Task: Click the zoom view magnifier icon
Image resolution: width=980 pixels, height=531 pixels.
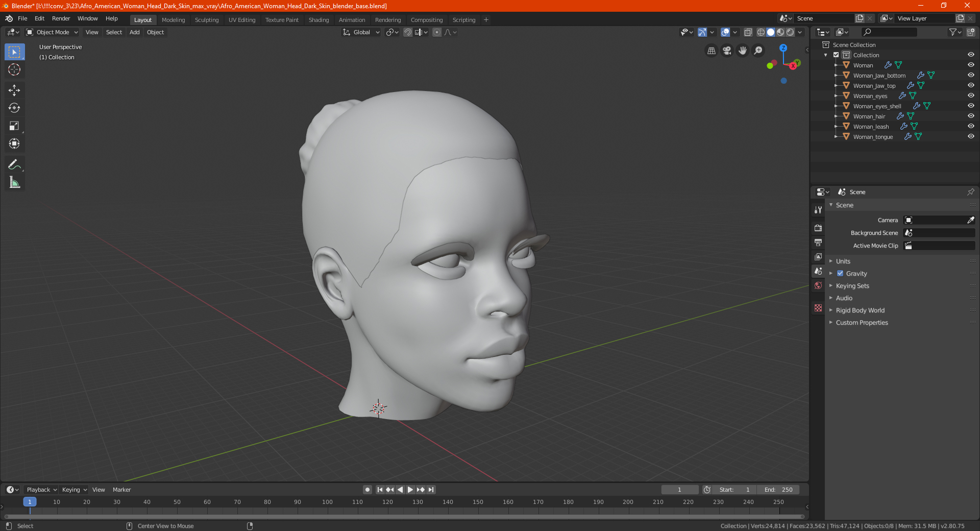Action: (x=758, y=51)
